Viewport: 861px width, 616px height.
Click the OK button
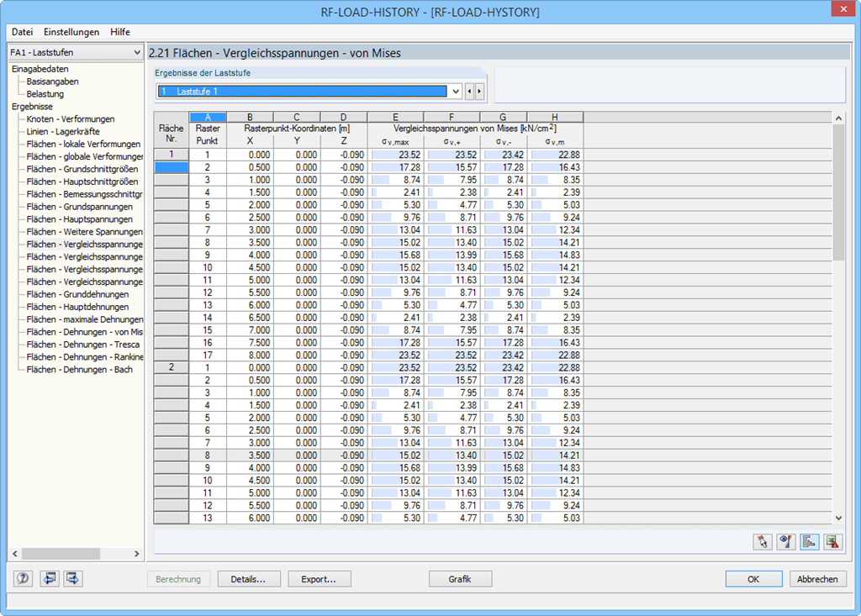click(x=753, y=579)
